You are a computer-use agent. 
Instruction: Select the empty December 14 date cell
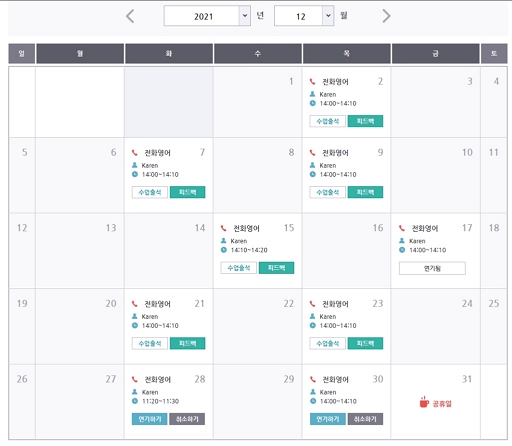tap(169, 251)
